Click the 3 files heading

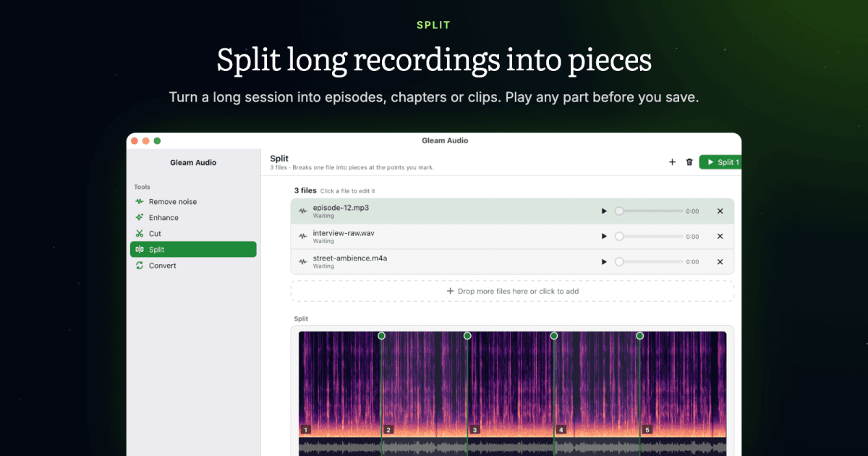point(305,190)
